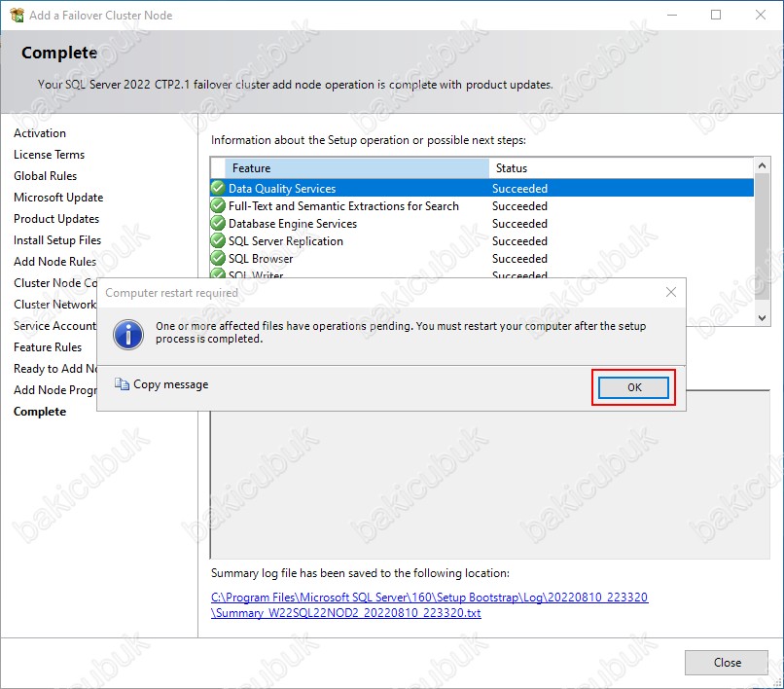
Task: Select the License Terms step
Action: click(49, 155)
